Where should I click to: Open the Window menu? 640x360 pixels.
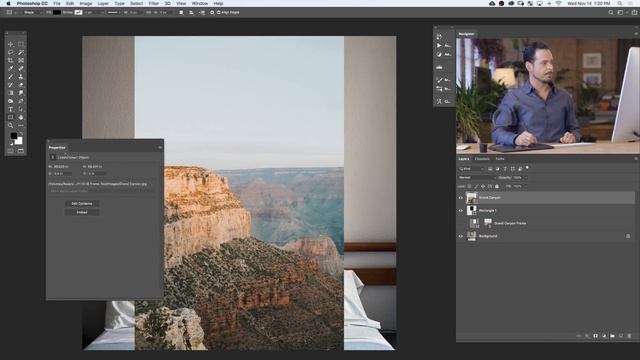click(200, 3)
